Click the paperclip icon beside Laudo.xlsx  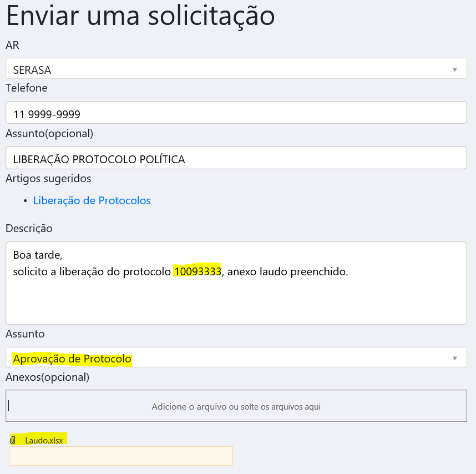pos(13,440)
